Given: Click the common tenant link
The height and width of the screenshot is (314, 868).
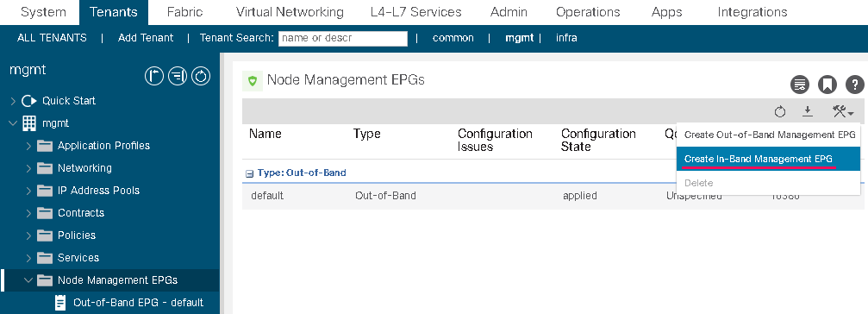Looking at the screenshot, I should (453, 38).
